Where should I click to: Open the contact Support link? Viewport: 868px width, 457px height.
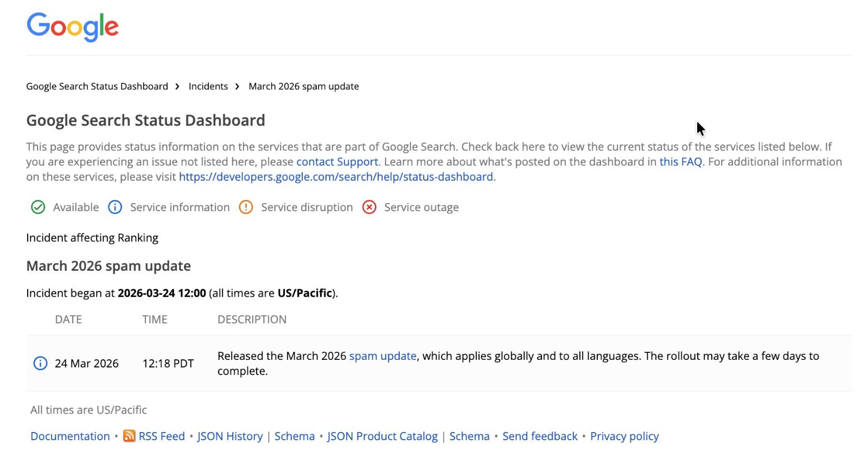[337, 162]
